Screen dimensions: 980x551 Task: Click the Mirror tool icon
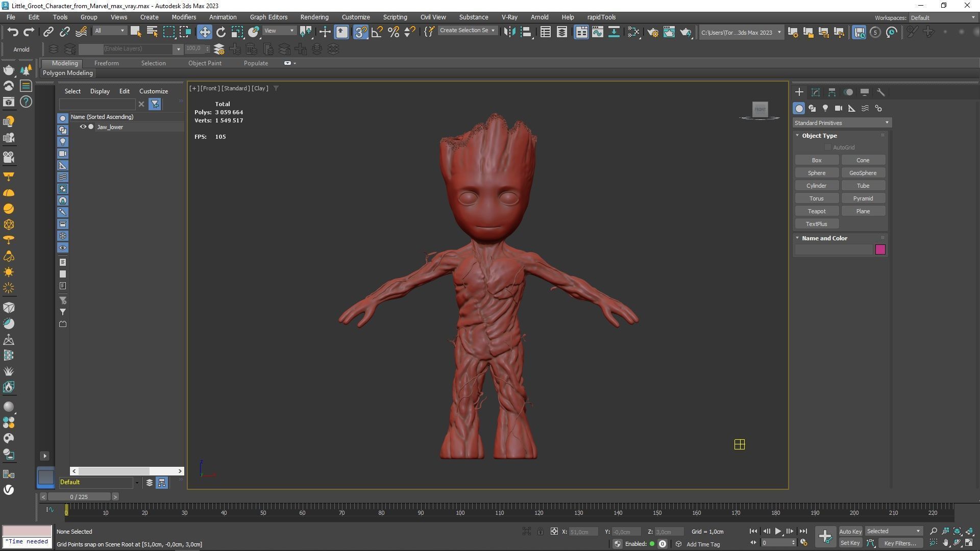[x=509, y=32]
